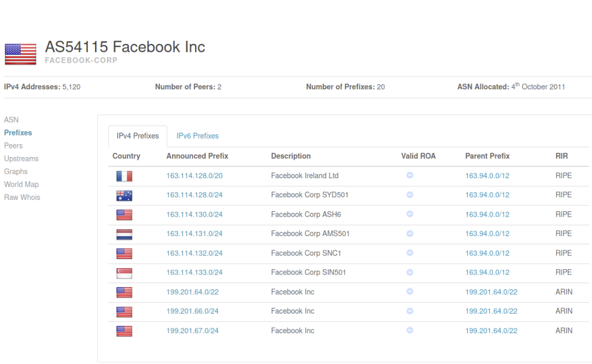Screen dimensions: 592x364
Task: Open the ASN sidebar section
Action: point(11,120)
